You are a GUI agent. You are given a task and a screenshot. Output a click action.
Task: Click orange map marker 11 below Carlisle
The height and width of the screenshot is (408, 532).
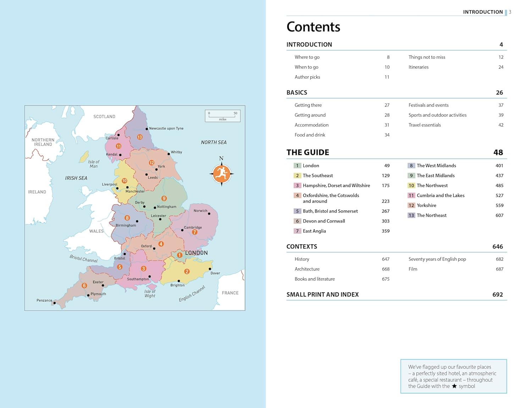[118, 146]
